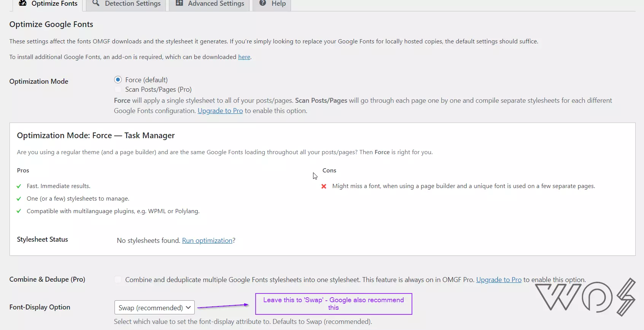The width and height of the screenshot is (644, 330).
Task: Click the 'Pros' heading
Action: (23, 171)
